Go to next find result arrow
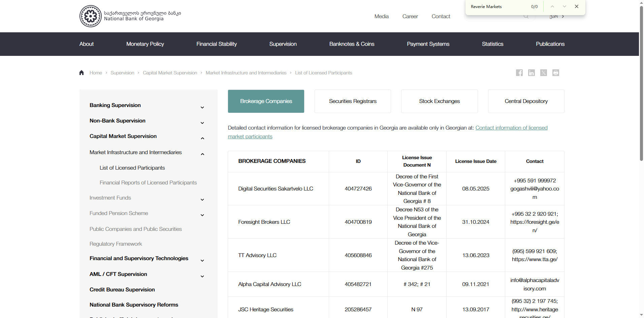 565,7
